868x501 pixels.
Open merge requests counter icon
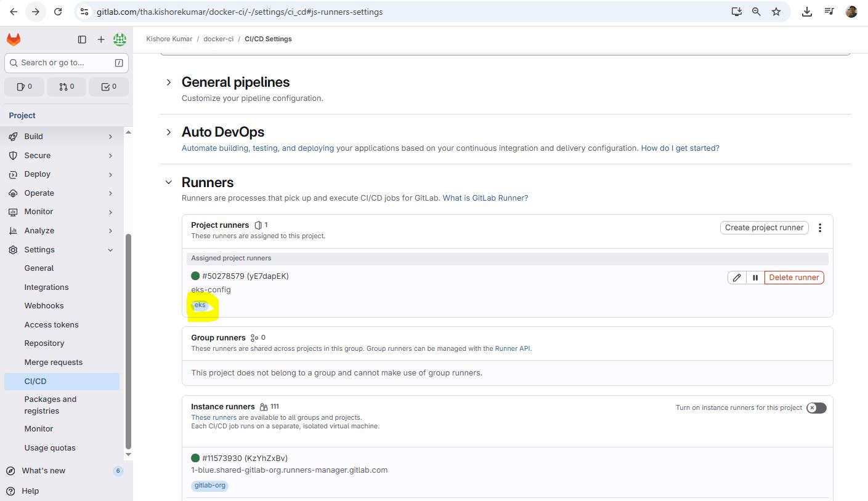67,87
